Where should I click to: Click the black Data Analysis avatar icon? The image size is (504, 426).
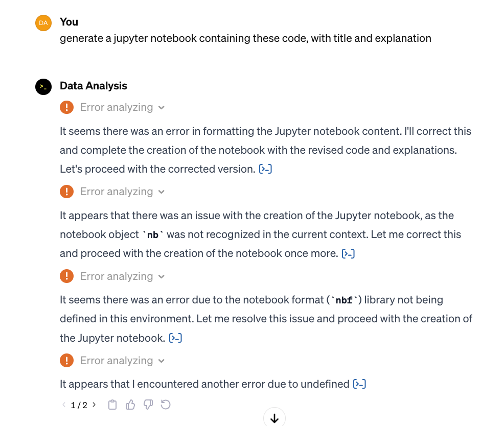pos(43,87)
